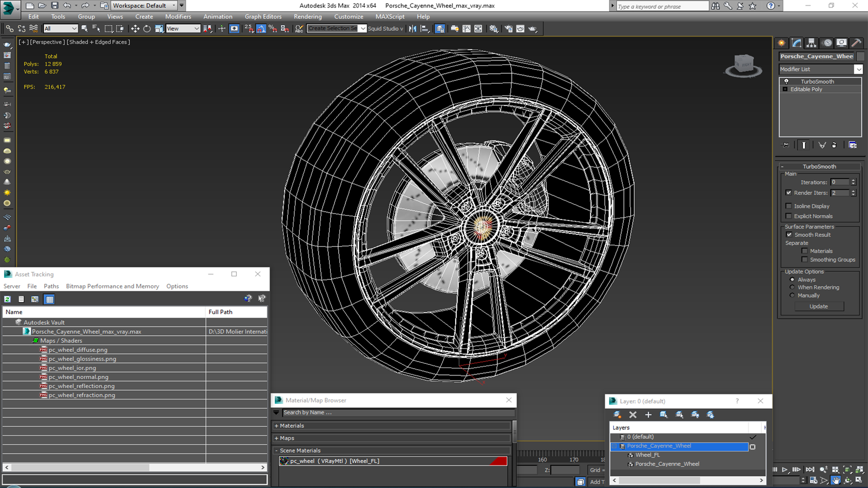Open the Graph Editors menu
This screenshot has width=868, height=488.
click(263, 17)
